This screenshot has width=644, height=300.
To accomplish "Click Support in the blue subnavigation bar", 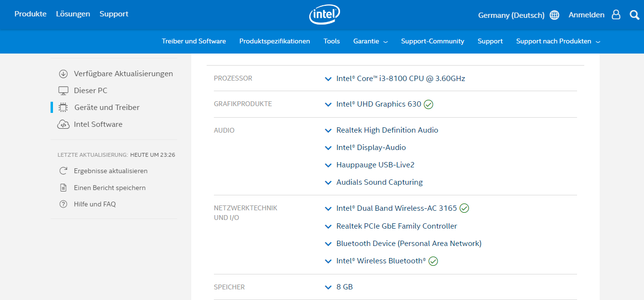I will click(490, 41).
